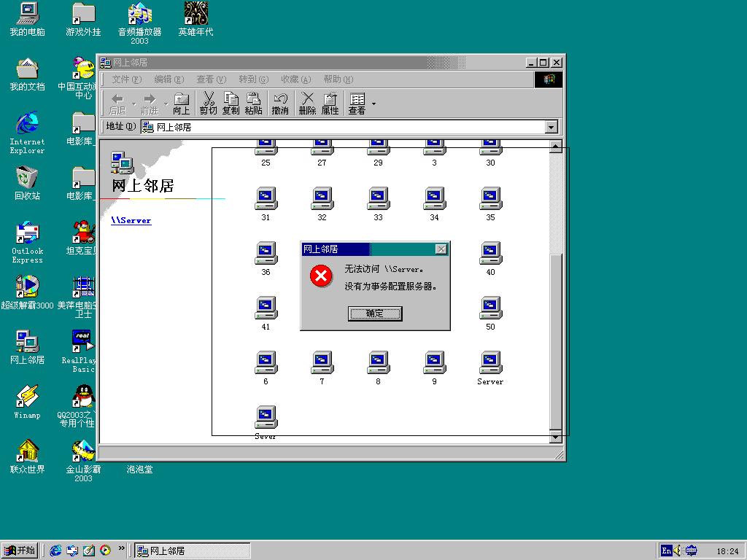Select the computer named 35

491,204
